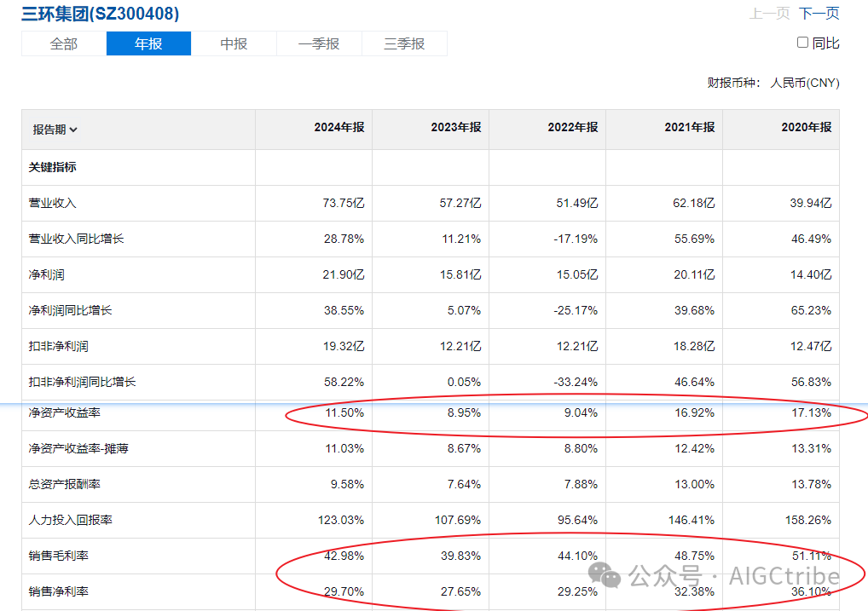Click the 123.03% value
The height and width of the screenshot is (611, 868).
point(341,520)
